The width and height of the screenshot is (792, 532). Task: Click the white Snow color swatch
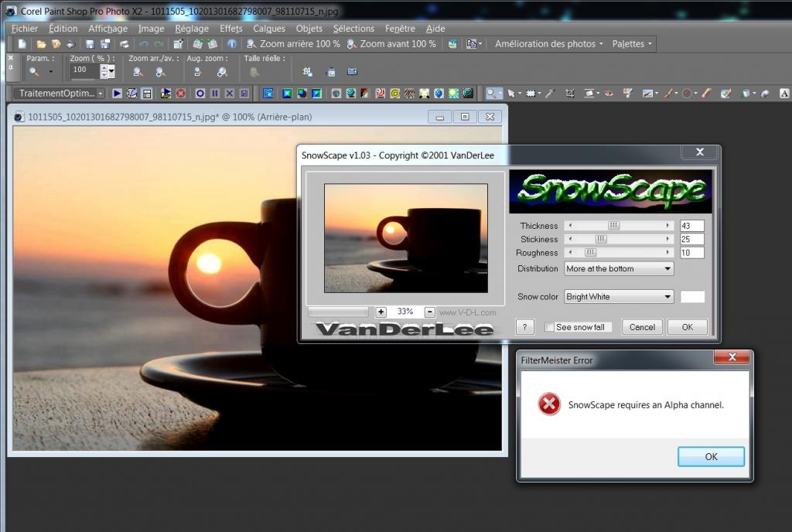[x=692, y=297]
